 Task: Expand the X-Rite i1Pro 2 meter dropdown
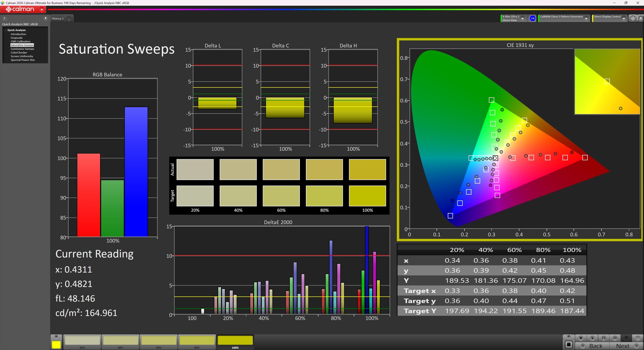coord(522,19)
